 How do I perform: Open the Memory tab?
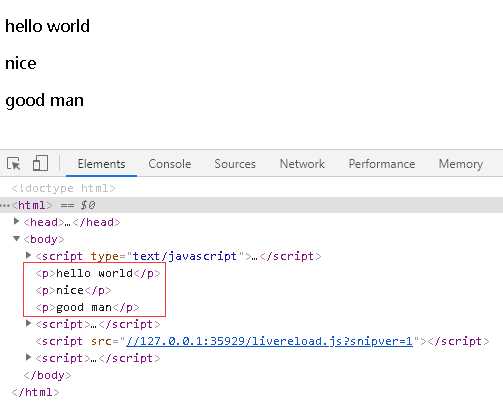pos(461,164)
